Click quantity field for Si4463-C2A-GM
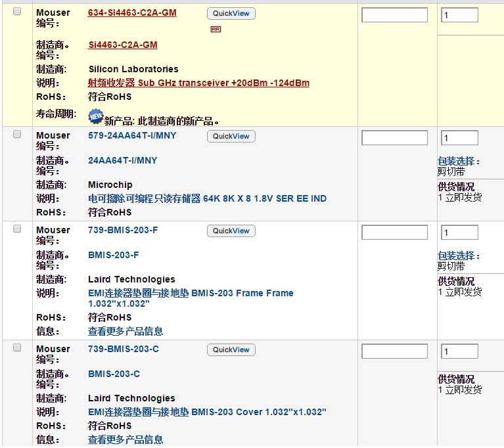Viewport: 504px width, 448px height. 459,15
